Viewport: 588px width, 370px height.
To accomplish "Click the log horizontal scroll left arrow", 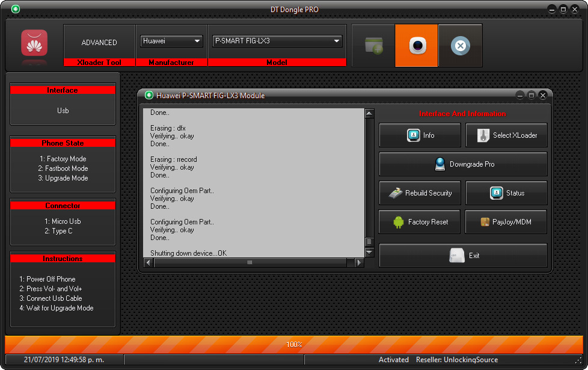I will point(149,263).
